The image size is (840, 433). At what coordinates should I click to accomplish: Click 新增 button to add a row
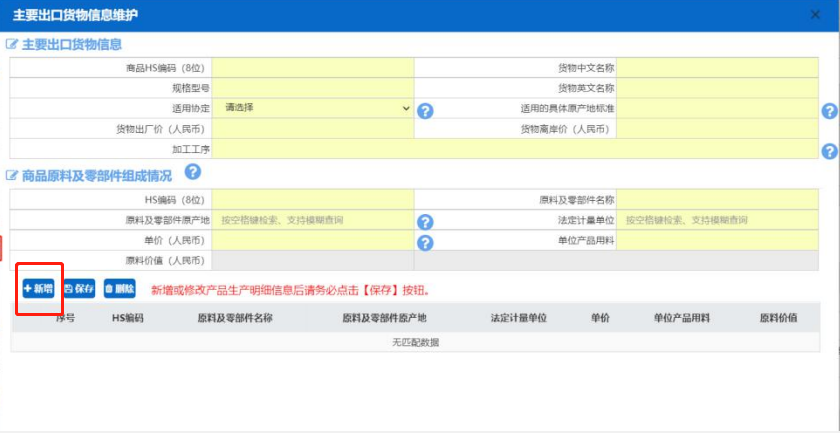click(x=39, y=289)
